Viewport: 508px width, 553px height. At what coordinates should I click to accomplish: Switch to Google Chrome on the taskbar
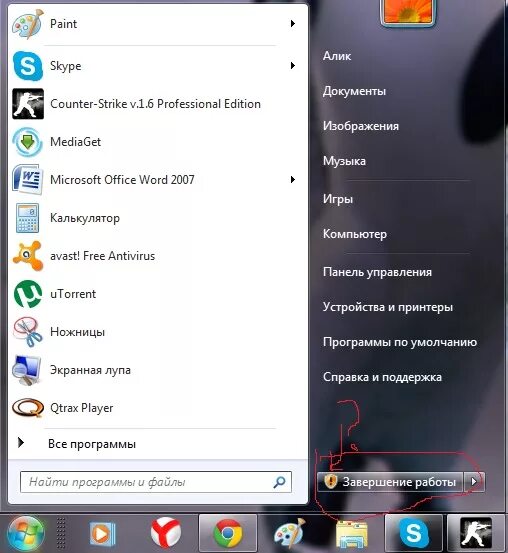(x=228, y=533)
